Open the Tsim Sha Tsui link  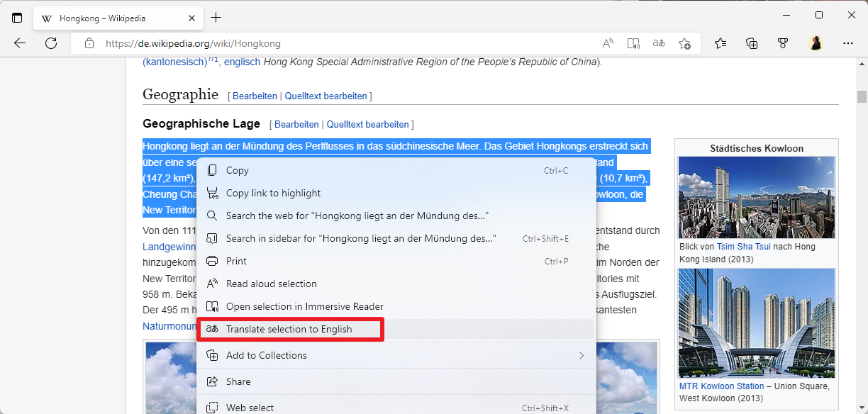(743, 247)
